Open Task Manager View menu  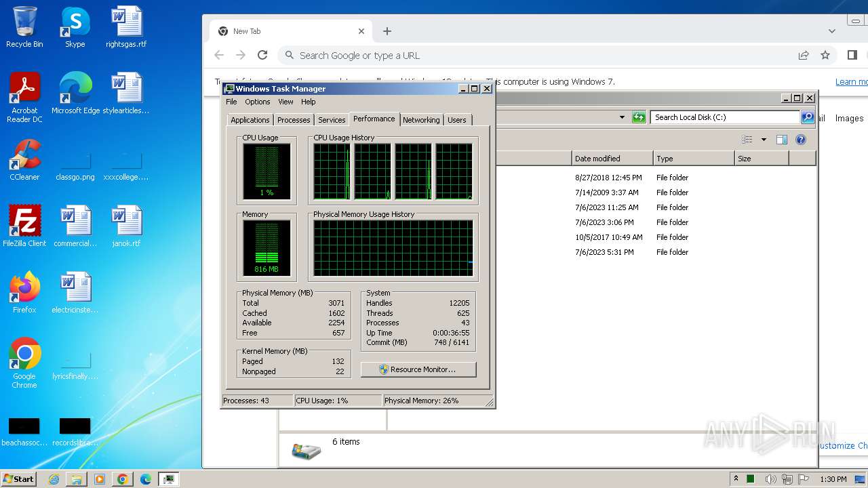285,102
